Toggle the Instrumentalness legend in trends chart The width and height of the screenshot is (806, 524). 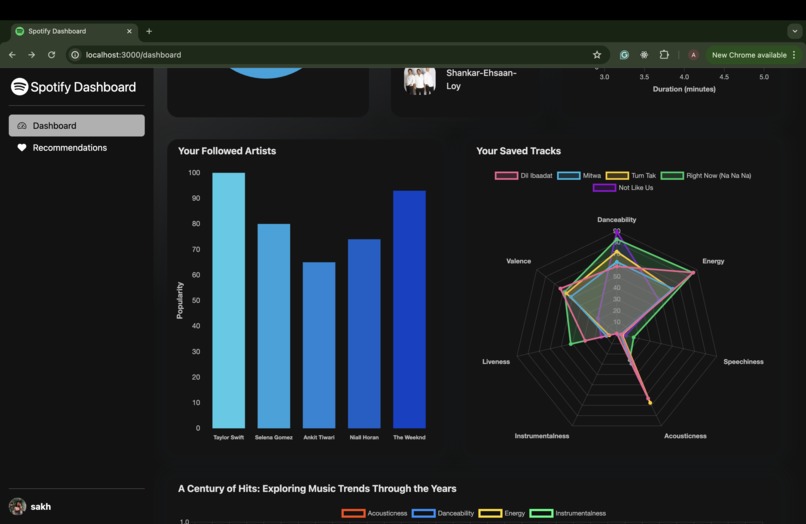(x=567, y=513)
